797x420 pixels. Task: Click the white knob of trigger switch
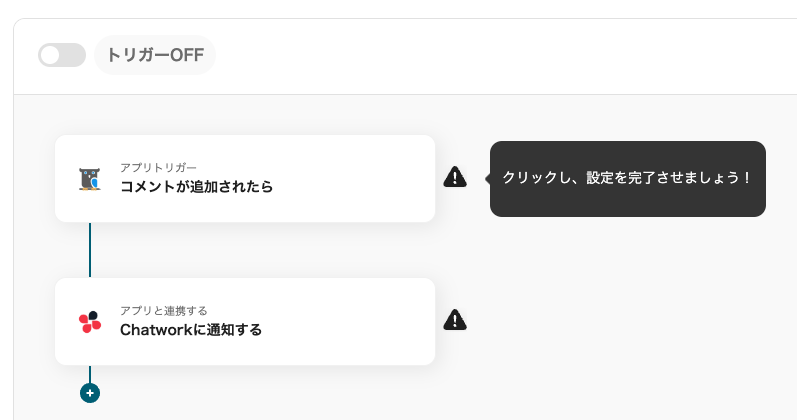50,55
